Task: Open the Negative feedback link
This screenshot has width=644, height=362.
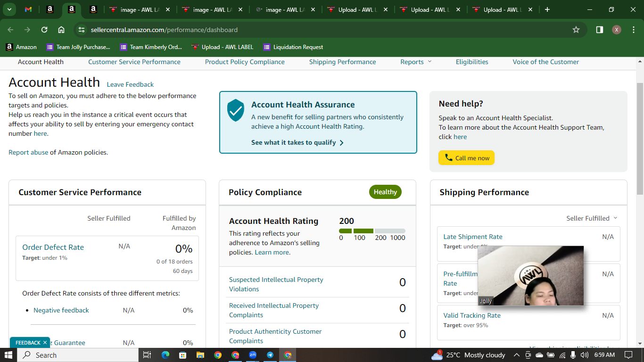Action: pyautogui.click(x=61, y=310)
